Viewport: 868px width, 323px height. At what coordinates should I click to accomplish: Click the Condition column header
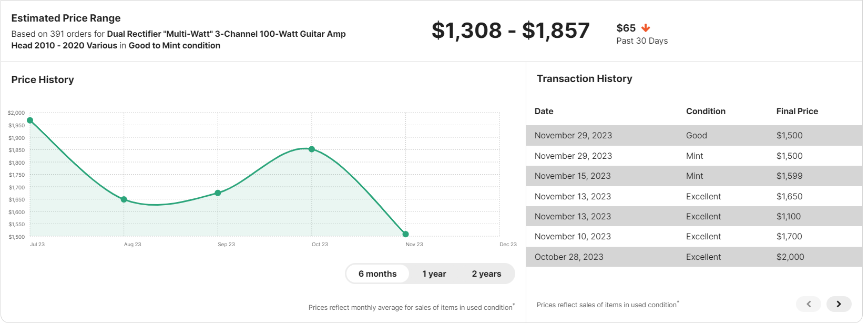[706, 111]
